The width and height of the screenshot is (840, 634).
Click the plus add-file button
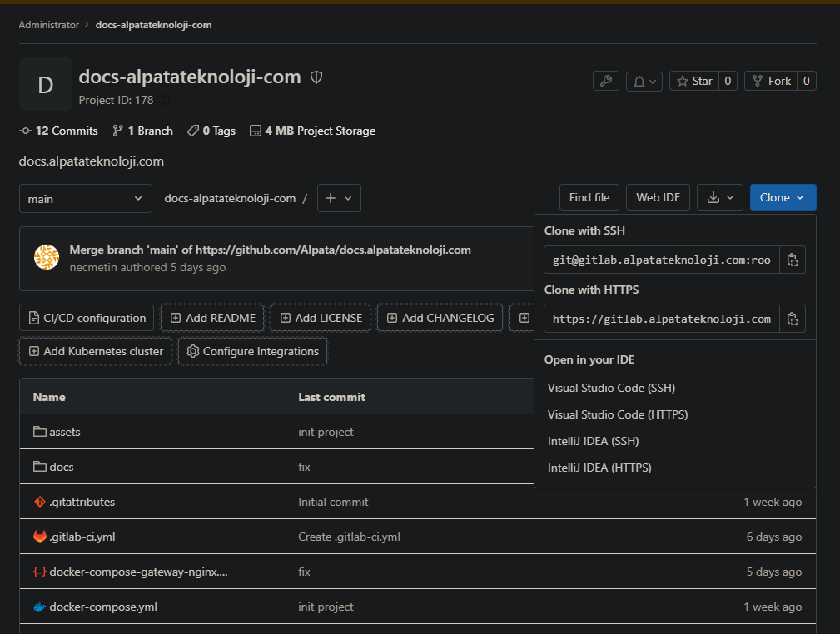(339, 198)
